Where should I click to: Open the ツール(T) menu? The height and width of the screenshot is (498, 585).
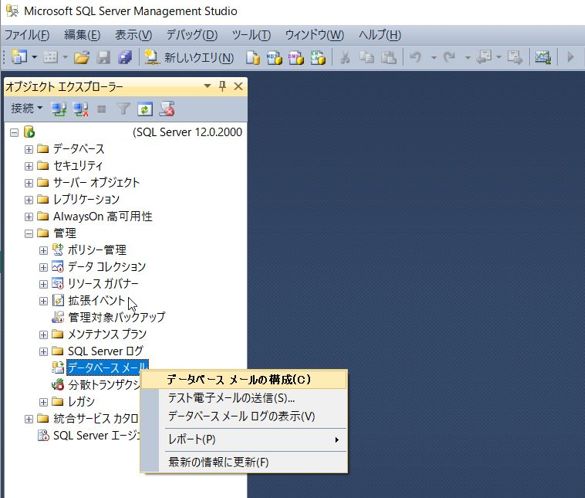tap(251, 35)
